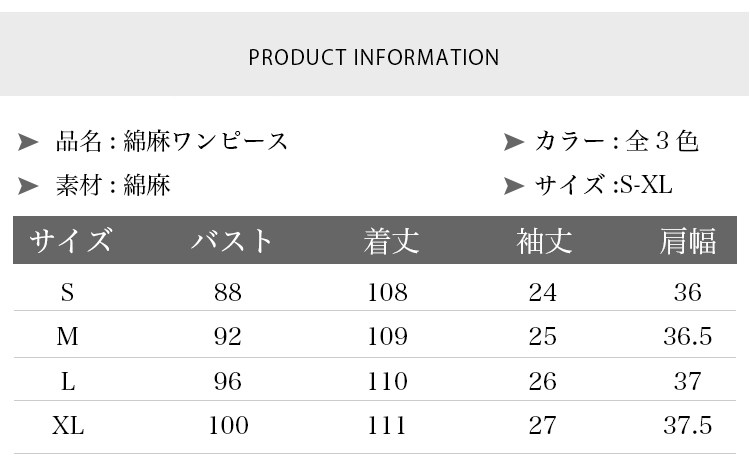Screen dimensions: 750x469
Task: Select the L size row label
Action: click(x=68, y=381)
